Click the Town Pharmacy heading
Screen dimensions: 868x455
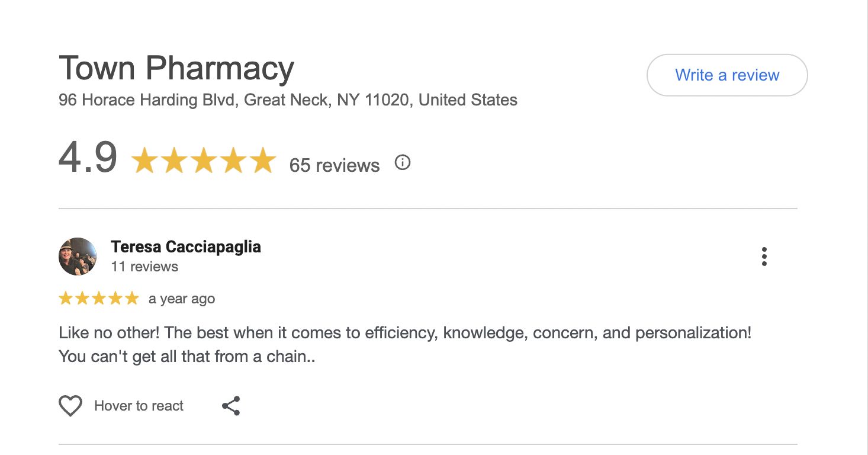(x=176, y=68)
